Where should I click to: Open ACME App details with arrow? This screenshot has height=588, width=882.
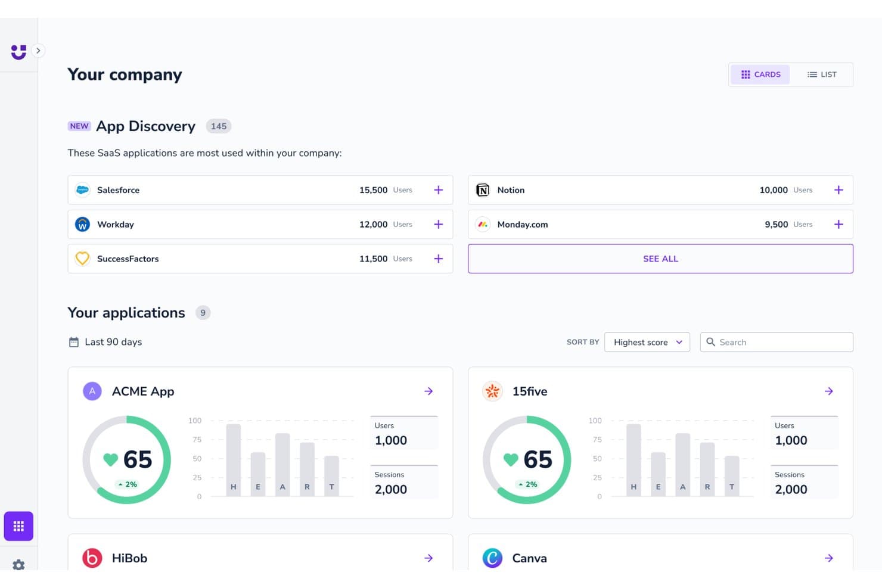[428, 391]
